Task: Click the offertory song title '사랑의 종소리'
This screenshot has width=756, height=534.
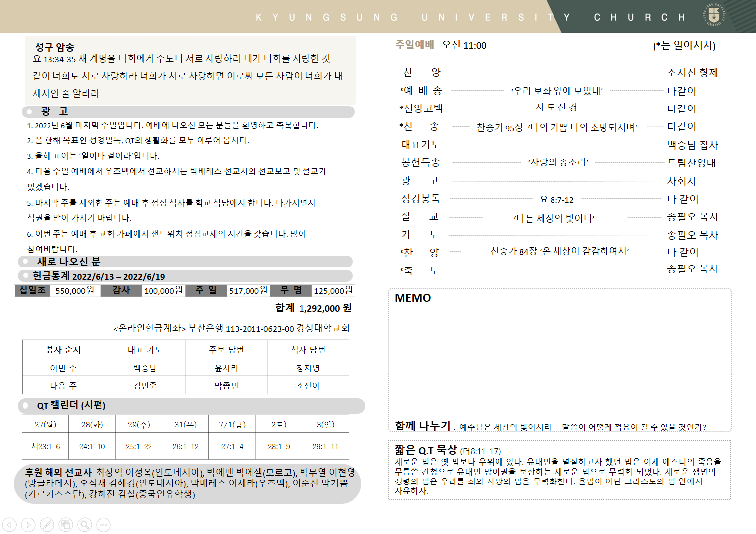Action: pos(558,162)
